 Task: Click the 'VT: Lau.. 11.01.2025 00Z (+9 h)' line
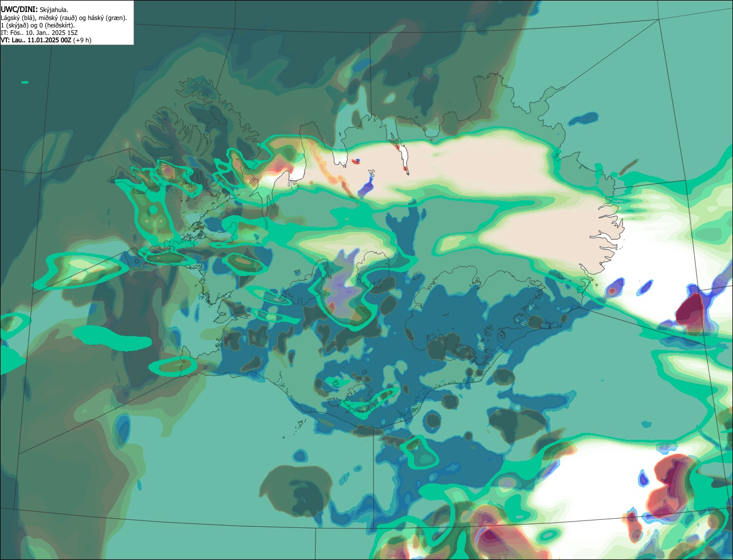pos(46,40)
